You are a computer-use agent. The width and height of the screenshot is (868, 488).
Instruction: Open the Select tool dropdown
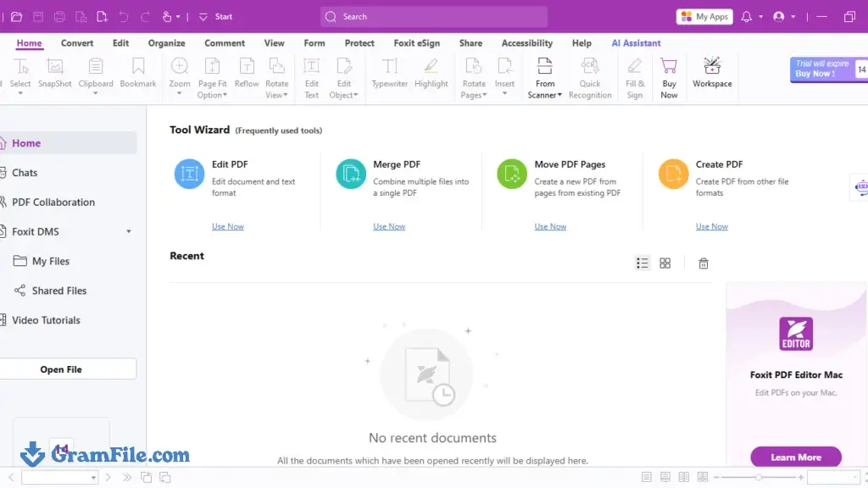pos(20,93)
